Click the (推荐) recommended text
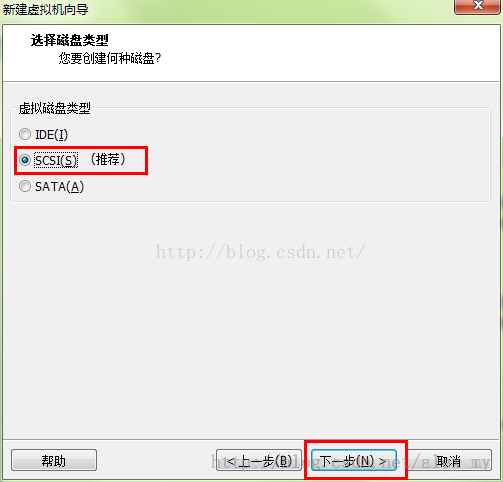This screenshot has height=482, width=503. click(x=108, y=159)
